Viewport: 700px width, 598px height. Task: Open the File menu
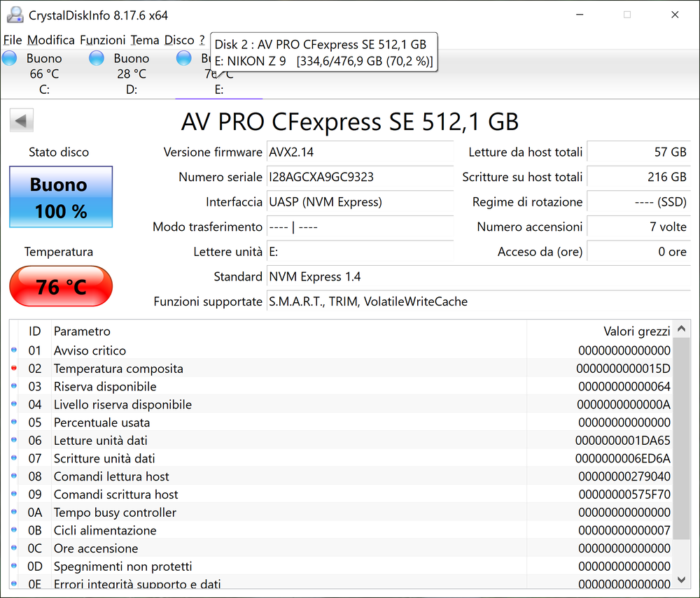[13, 40]
